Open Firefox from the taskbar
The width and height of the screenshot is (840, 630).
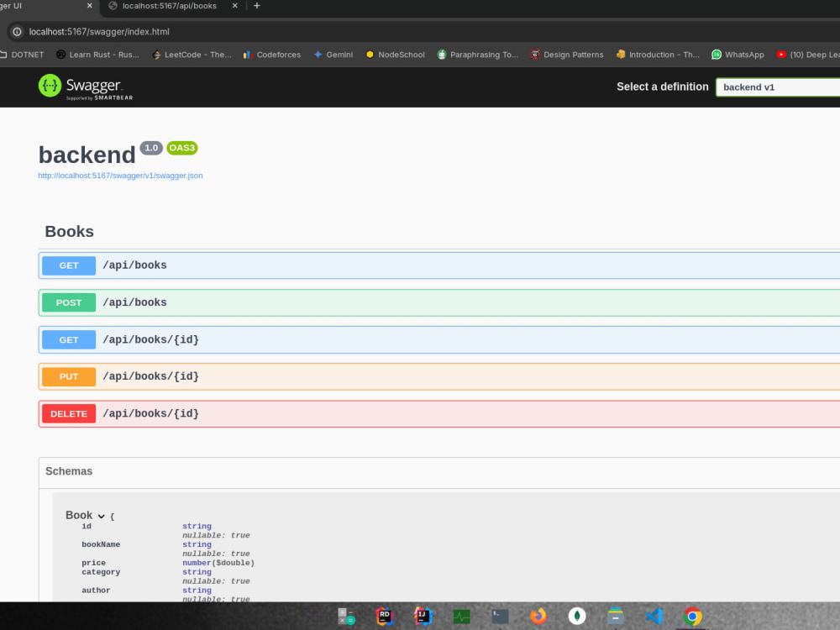tap(538, 615)
